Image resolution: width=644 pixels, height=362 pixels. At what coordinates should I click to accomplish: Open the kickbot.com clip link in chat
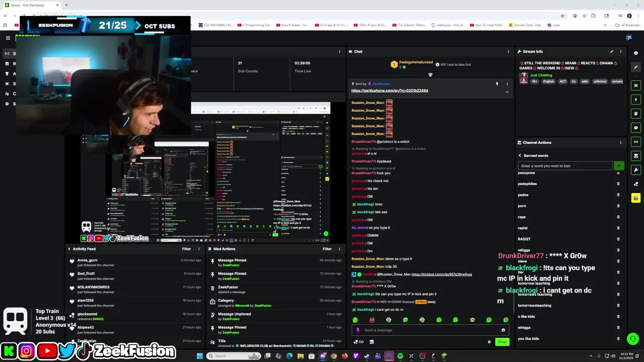tap(442, 275)
